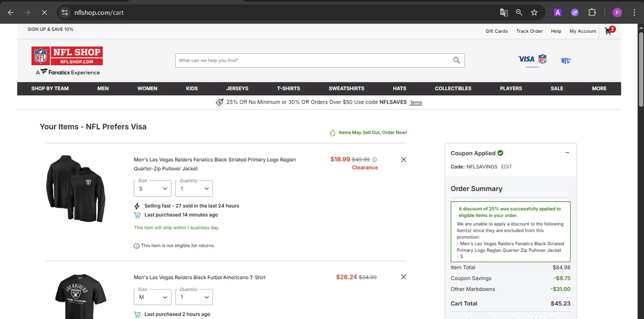644x319 pixels.
Task: Open the shopping cart icon with badge 2
Action: click(610, 30)
